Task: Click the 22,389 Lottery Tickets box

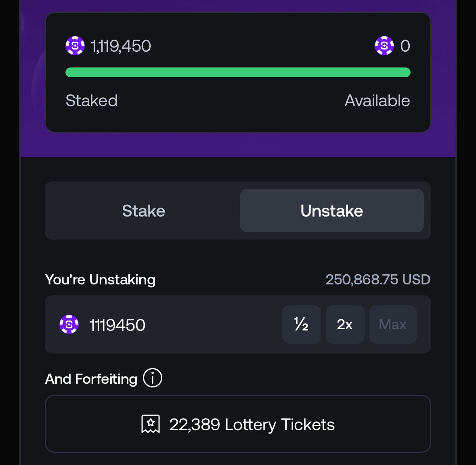Action: [238, 424]
